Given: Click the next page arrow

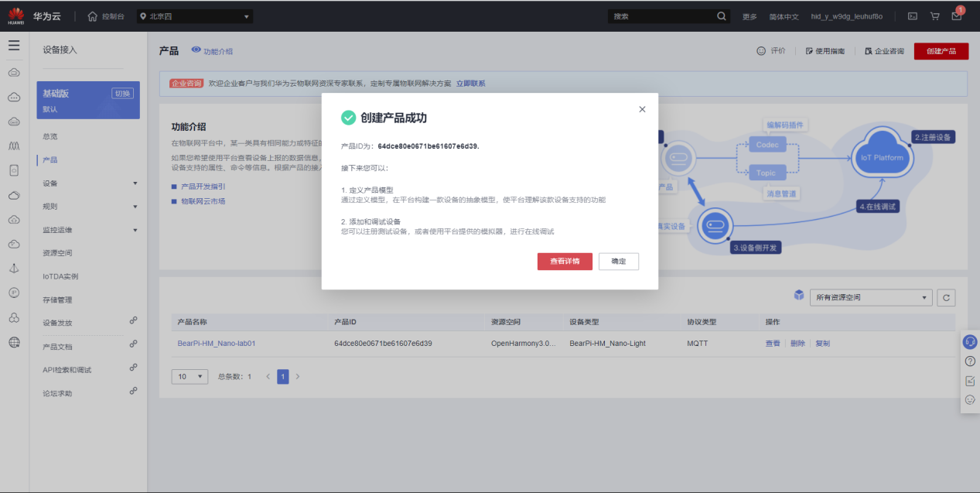Looking at the screenshot, I should tap(298, 376).
